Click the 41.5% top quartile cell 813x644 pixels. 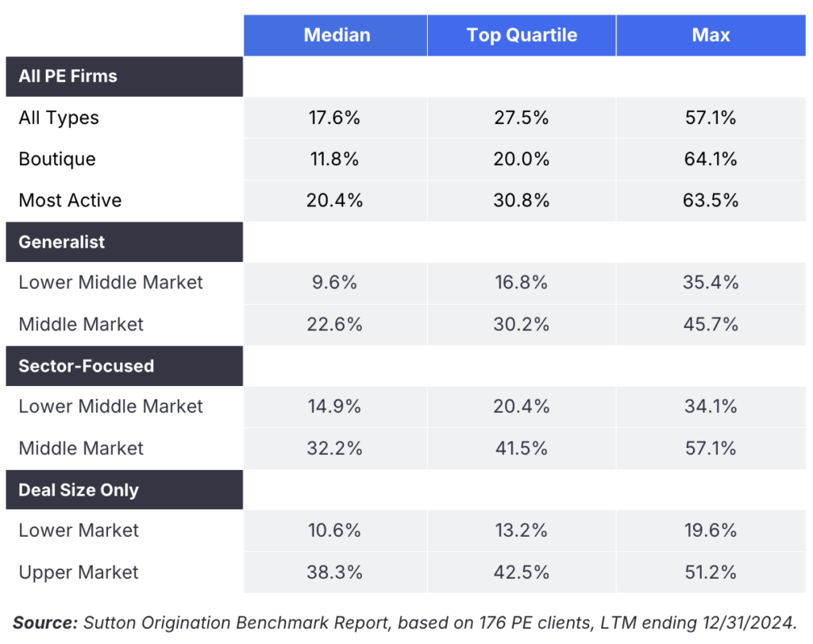pos(521,448)
